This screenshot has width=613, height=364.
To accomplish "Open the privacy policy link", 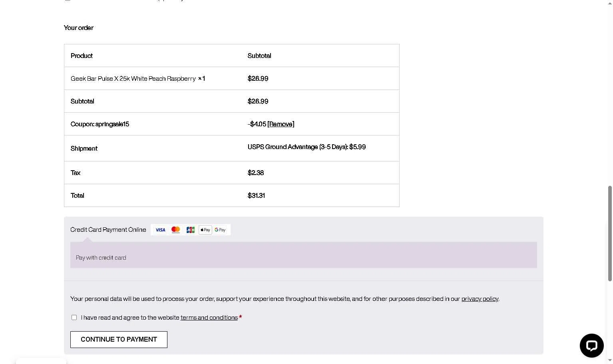I will [480, 299].
